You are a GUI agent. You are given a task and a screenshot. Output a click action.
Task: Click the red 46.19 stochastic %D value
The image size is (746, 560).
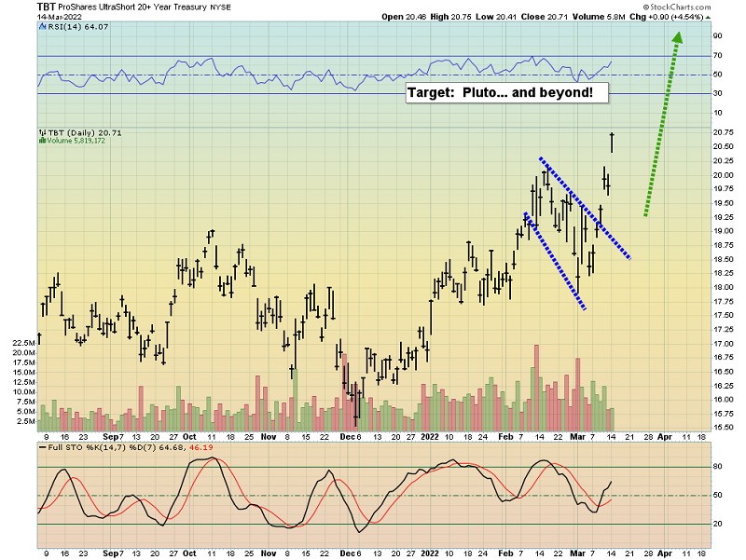200,448
